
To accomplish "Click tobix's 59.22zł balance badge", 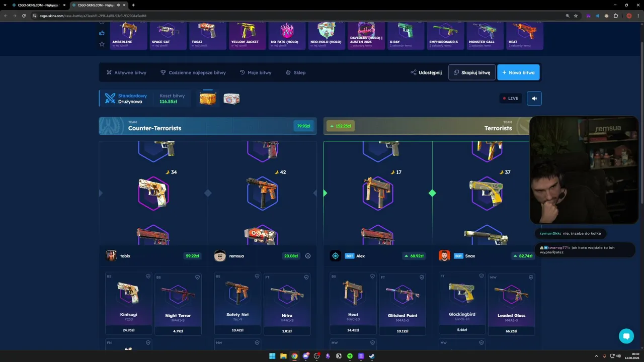I will click(x=193, y=256).
